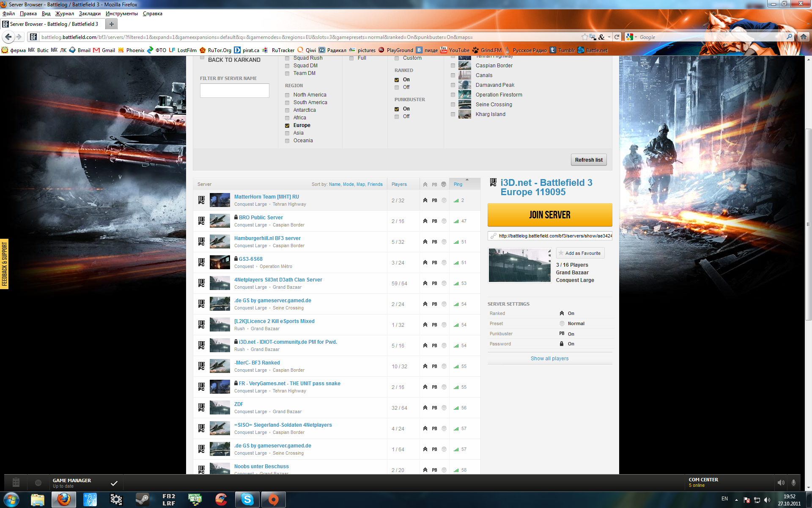
Task: Click the globe icon in bottom bar
Action: click(x=38, y=483)
